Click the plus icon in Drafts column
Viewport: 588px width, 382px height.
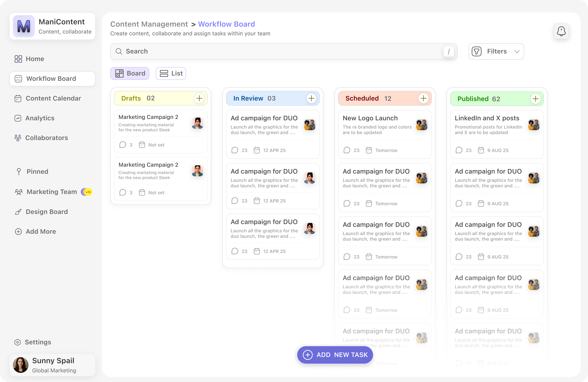pos(199,98)
